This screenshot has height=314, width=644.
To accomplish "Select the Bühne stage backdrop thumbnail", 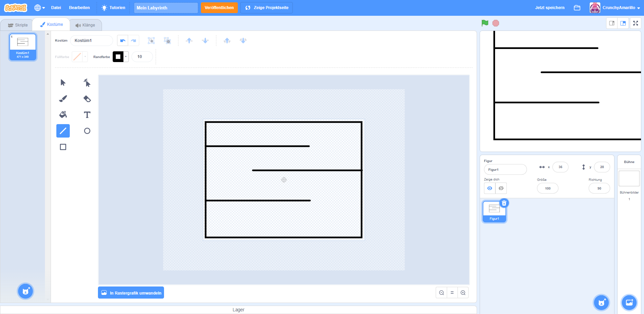I will pyautogui.click(x=629, y=178).
